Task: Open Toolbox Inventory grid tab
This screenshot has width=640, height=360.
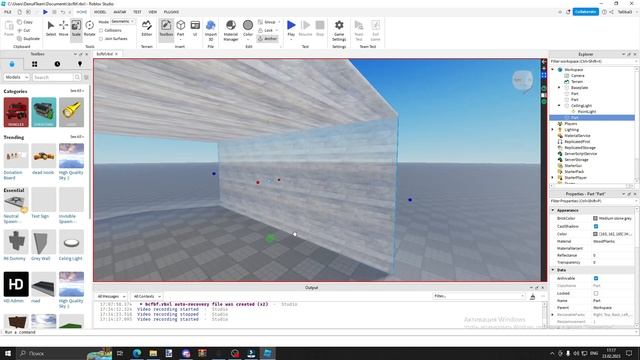Action: click(34, 64)
